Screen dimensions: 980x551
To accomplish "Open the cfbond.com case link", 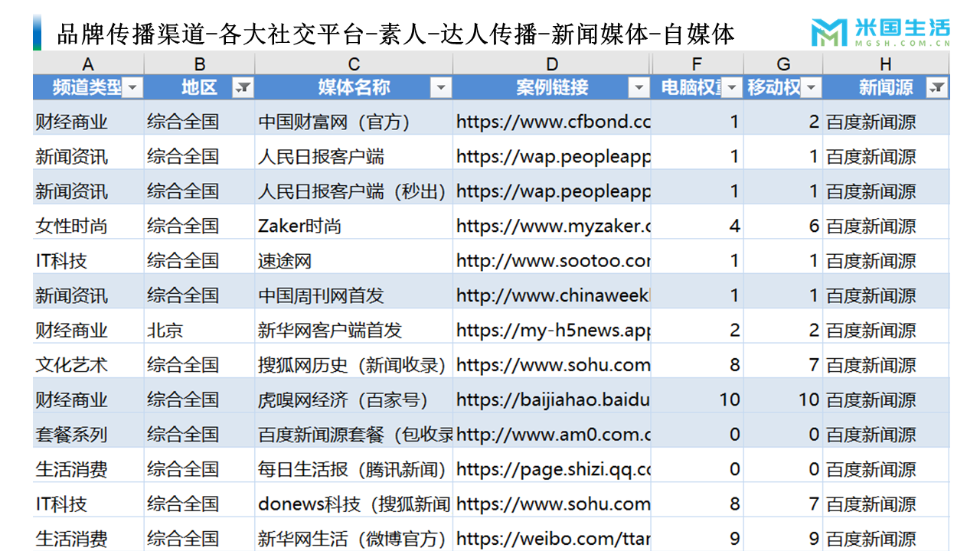I will (553, 122).
